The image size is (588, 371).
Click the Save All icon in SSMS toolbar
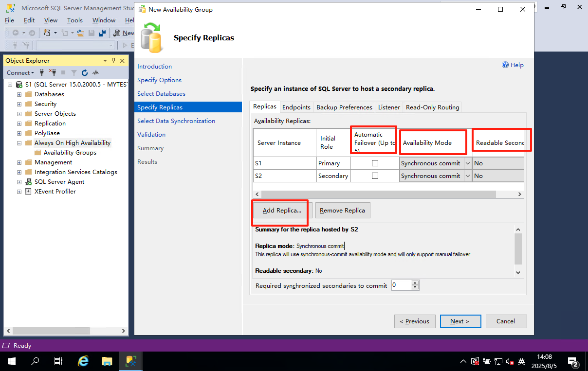(x=102, y=33)
